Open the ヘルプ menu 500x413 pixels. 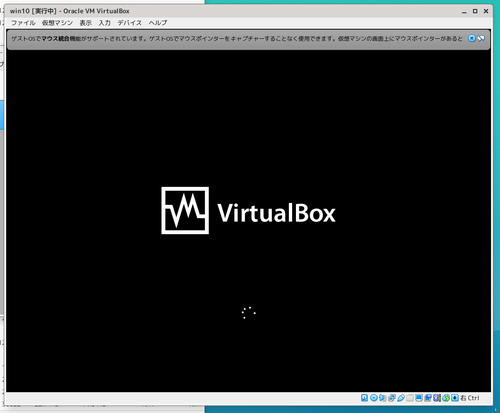(x=158, y=23)
